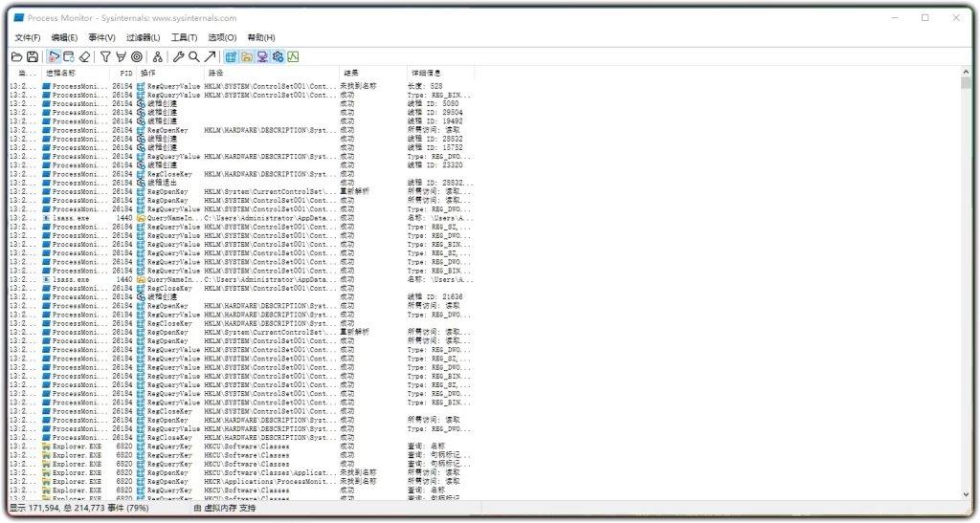
Task: Click the time-of-day column header
Action: tap(25, 73)
